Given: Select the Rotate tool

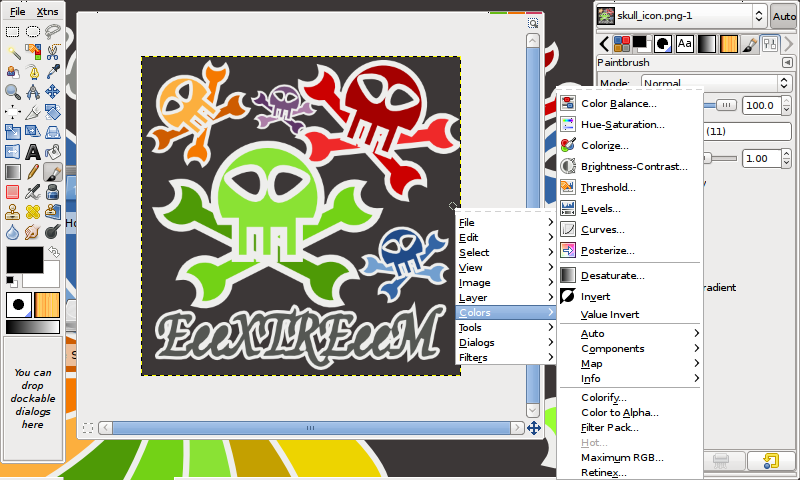Looking at the screenshot, I should (53, 112).
